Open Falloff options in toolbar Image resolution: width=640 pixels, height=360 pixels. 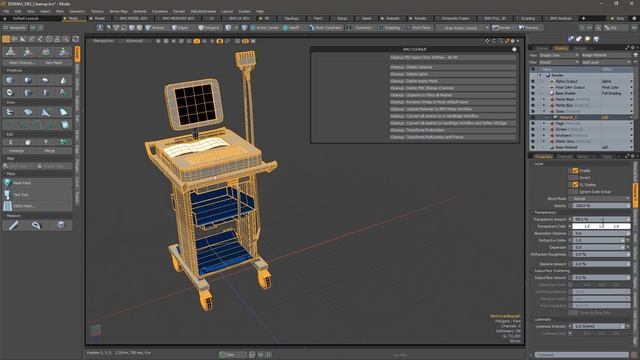[291, 28]
